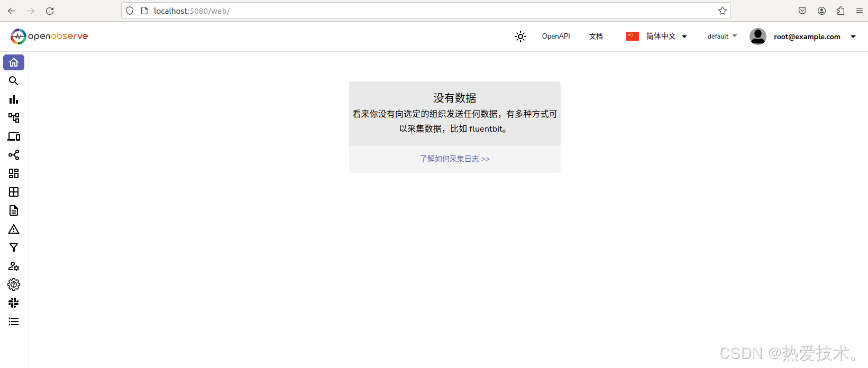The height and width of the screenshot is (368, 868).
Task: Open Reports document icon in sidebar
Action: point(14,210)
